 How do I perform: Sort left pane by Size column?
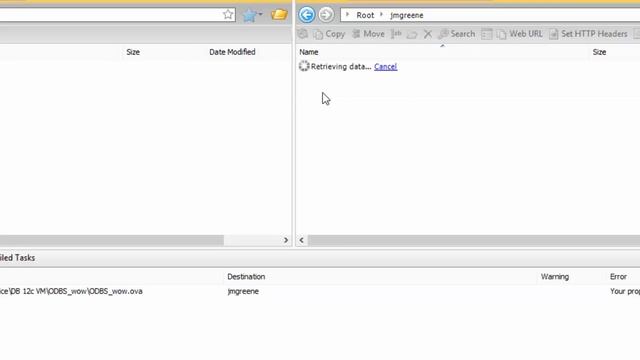133,52
